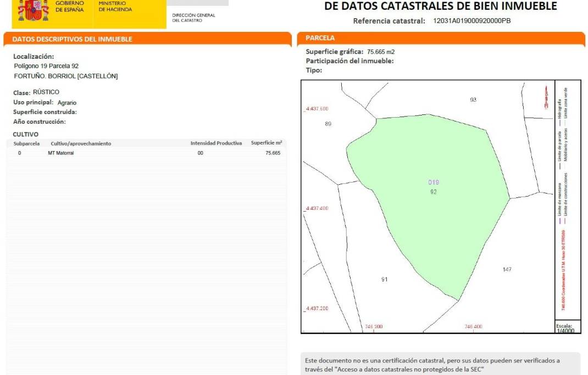Viewport: 588px width, 375px height.
Task: Click the 'Subparcela' column header
Action: pyautogui.click(x=26, y=144)
